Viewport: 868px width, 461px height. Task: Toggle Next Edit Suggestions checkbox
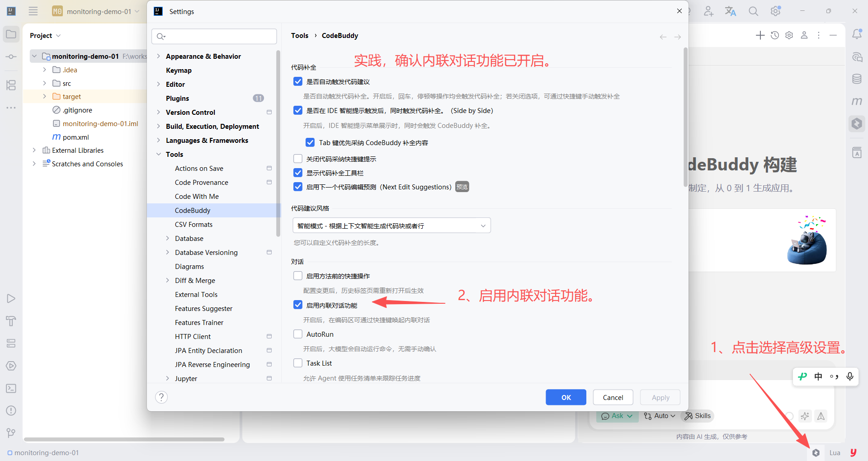pos(298,187)
